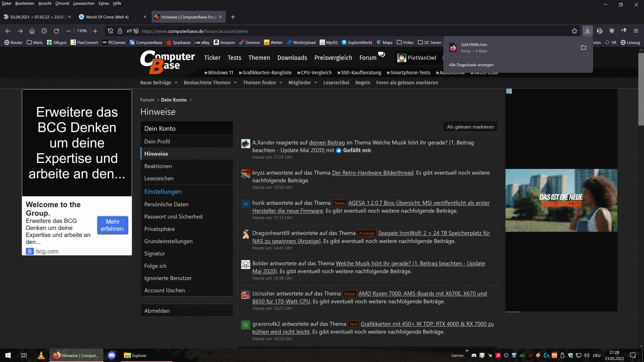Click the AdChoices icon above the right advert
Screen dimensions: 644x362
click(509, 91)
